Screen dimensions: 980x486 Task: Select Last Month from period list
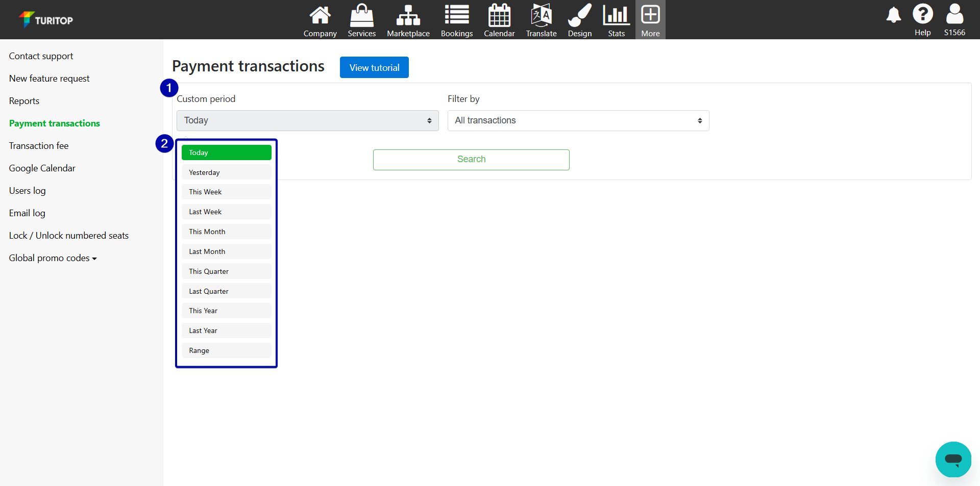(x=226, y=251)
